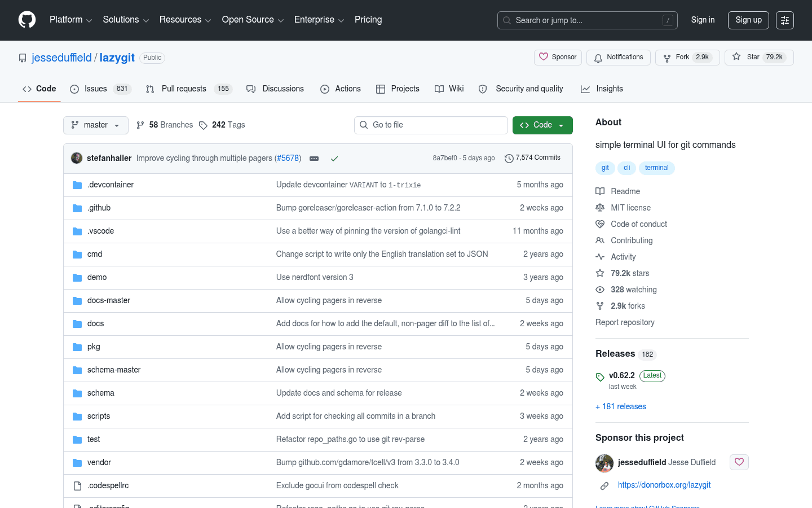Expand the Resources menu
Screen dimensions: 812x508
point(185,20)
